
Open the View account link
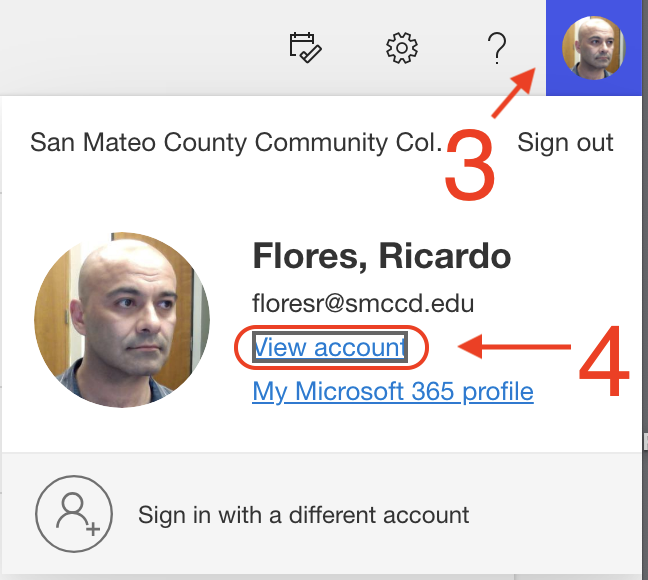coord(330,347)
